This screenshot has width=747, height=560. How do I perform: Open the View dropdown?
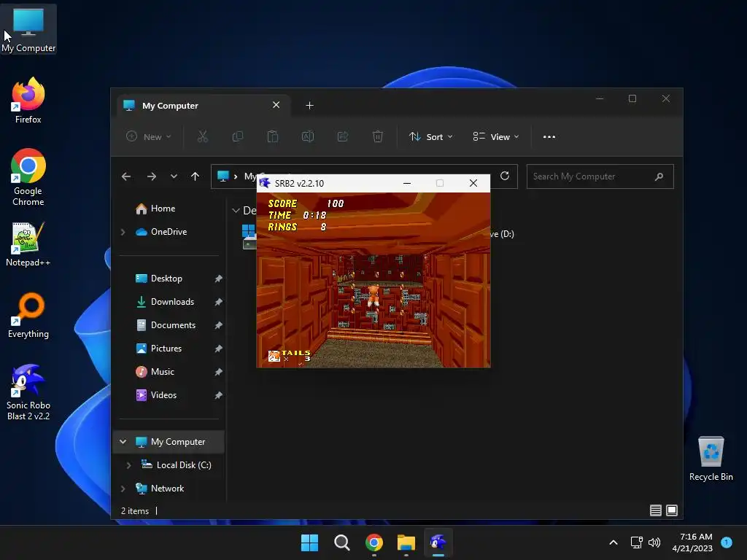tap(495, 136)
